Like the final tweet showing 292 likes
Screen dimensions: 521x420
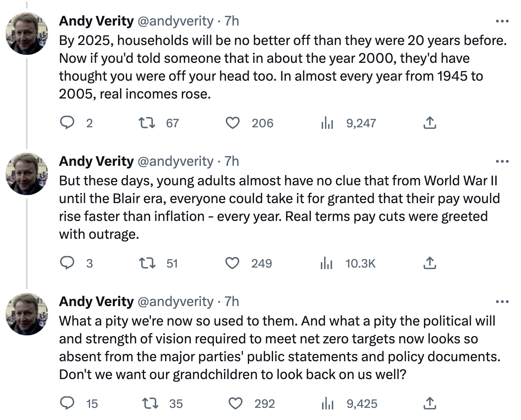[x=235, y=404]
